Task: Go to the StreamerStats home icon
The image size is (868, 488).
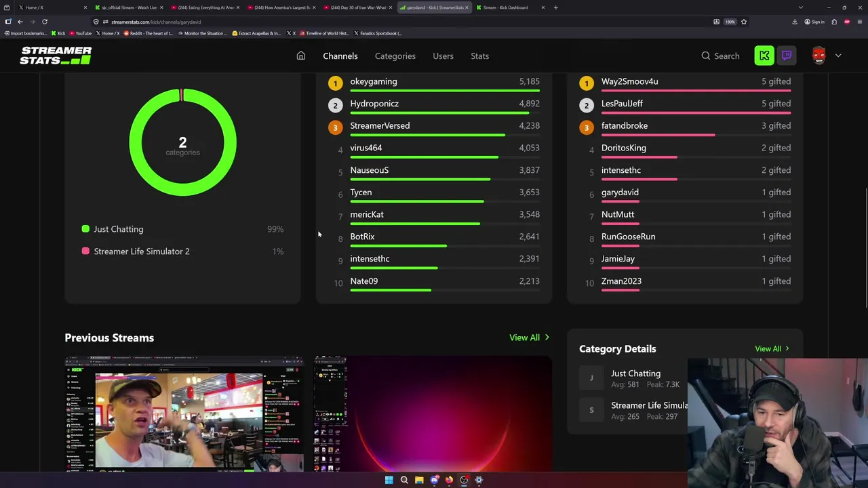Action: (301, 56)
